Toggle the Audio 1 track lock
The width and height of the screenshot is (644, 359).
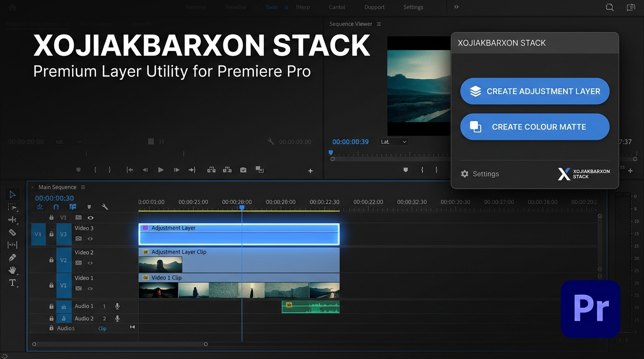(51, 307)
